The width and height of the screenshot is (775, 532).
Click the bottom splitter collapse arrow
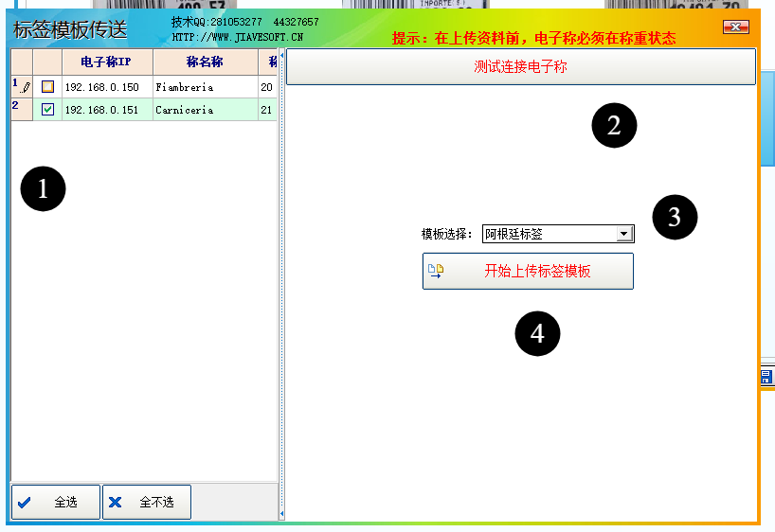[281, 514]
